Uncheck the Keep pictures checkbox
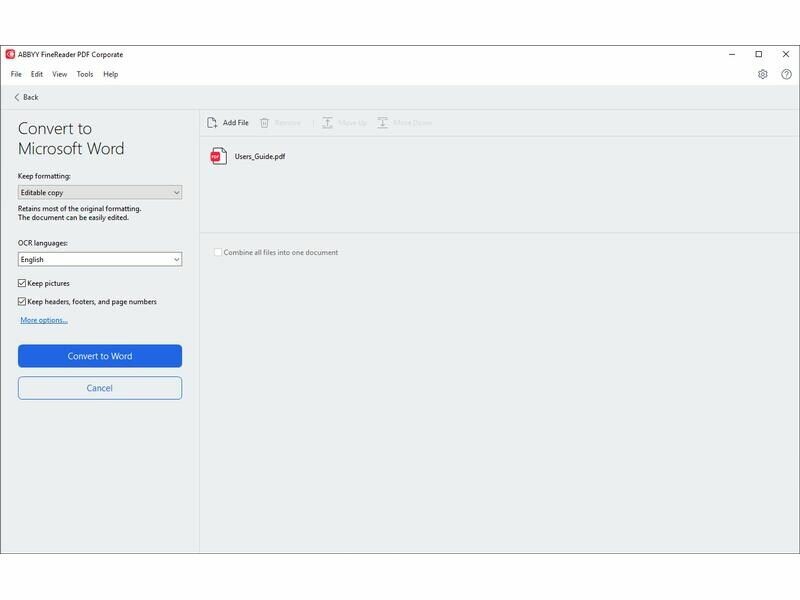 [x=22, y=284]
